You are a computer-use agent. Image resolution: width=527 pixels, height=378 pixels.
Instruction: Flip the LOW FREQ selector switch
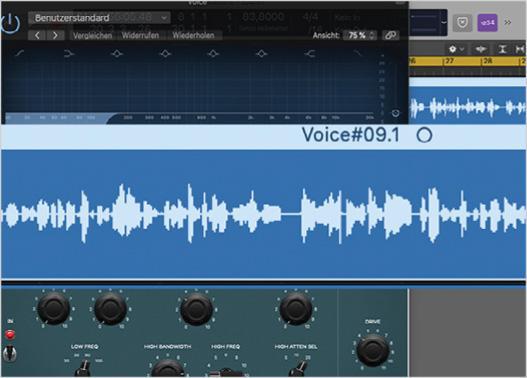point(84,368)
